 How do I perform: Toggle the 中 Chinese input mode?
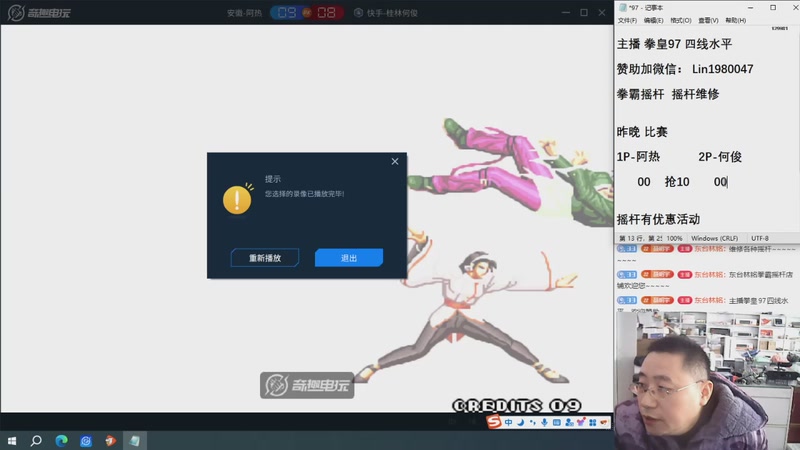tap(509, 422)
